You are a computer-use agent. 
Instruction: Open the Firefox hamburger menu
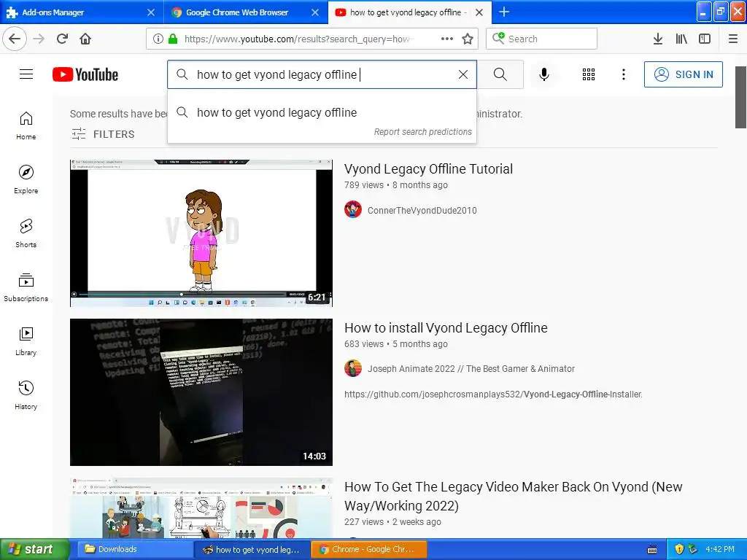pyautogui.click(x=733, y=39)
